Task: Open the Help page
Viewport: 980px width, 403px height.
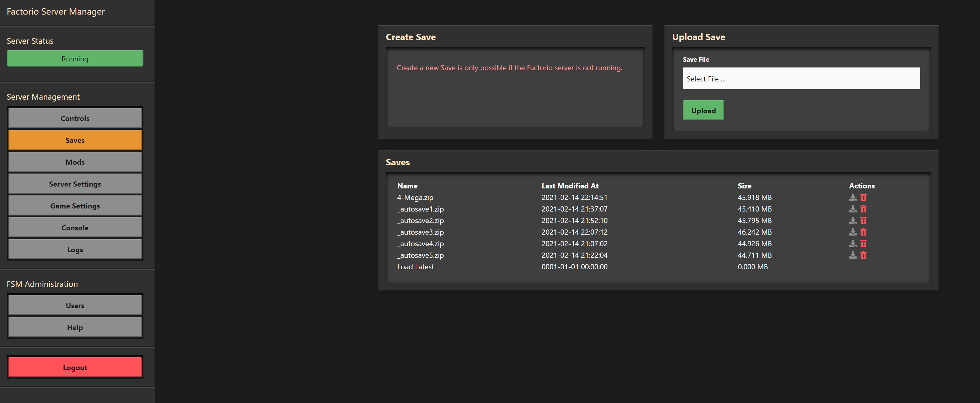Action: point(75,327)
